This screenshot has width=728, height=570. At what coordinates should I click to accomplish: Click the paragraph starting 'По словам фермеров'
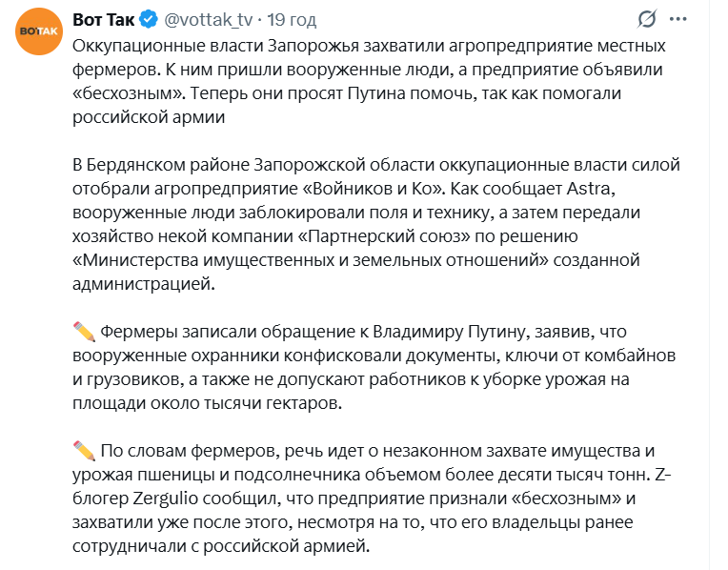tap(372, 499)
